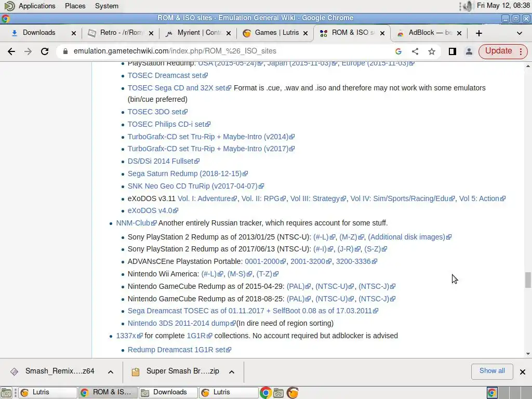
Task: Launch Lutris from the orange panel icon
Action: [x=292, y=393]
